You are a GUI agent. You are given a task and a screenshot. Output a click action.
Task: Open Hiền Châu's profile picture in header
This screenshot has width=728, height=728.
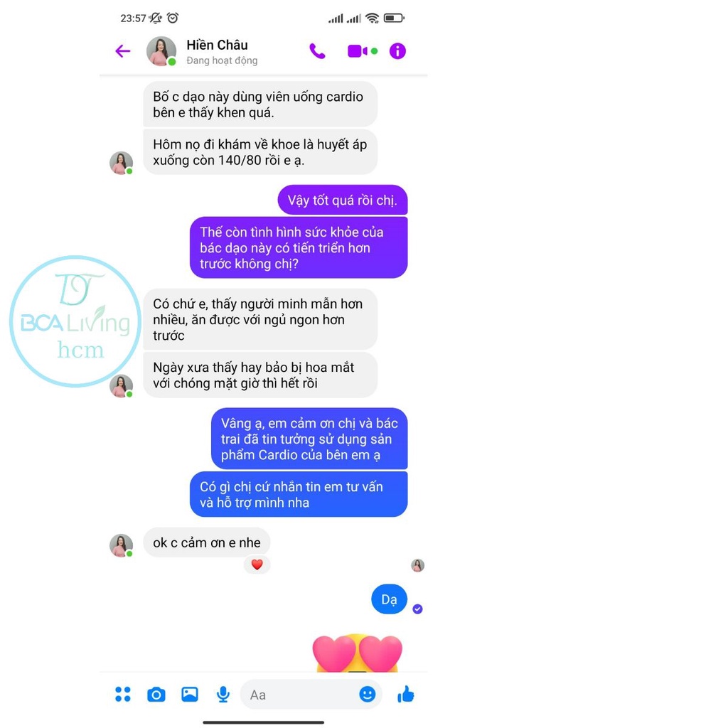coord(161,51)
